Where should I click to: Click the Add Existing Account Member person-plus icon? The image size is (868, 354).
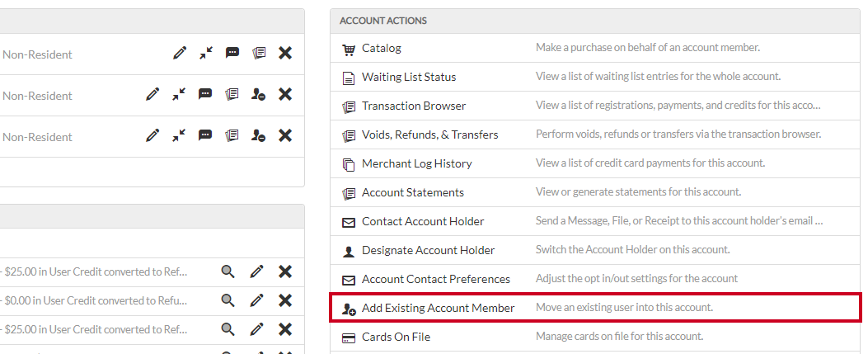(348, 309)
